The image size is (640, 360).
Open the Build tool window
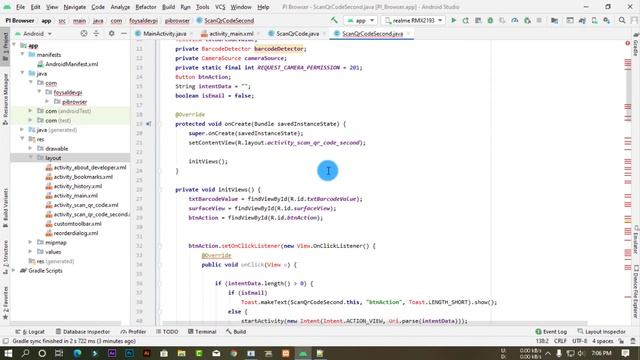tap(236, 331)
